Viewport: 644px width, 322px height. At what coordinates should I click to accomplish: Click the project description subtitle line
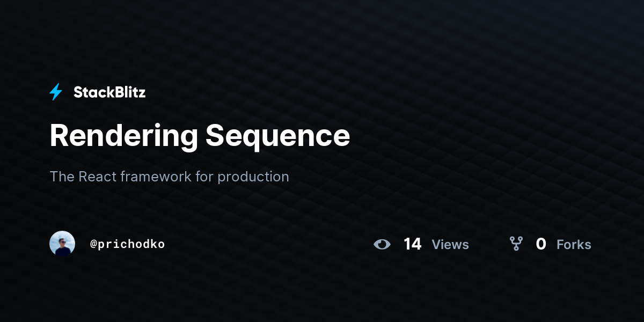tap(169, 177)
